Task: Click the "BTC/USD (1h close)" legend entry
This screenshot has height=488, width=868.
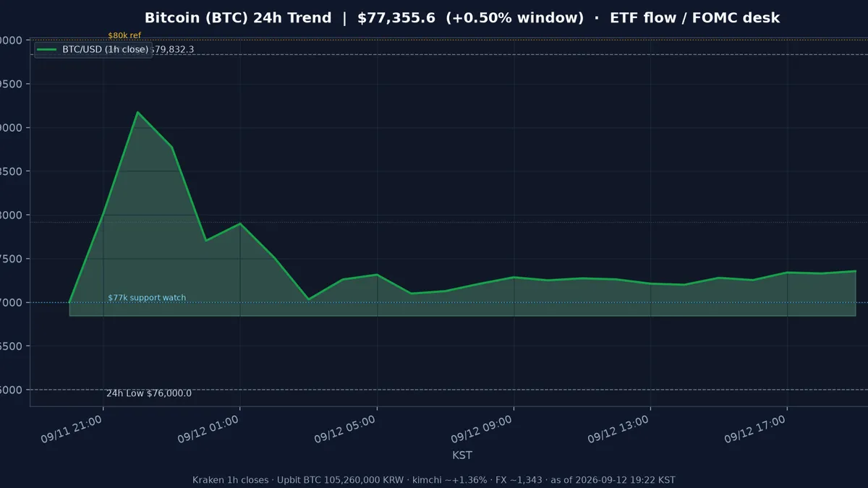Action: point(93,50)
